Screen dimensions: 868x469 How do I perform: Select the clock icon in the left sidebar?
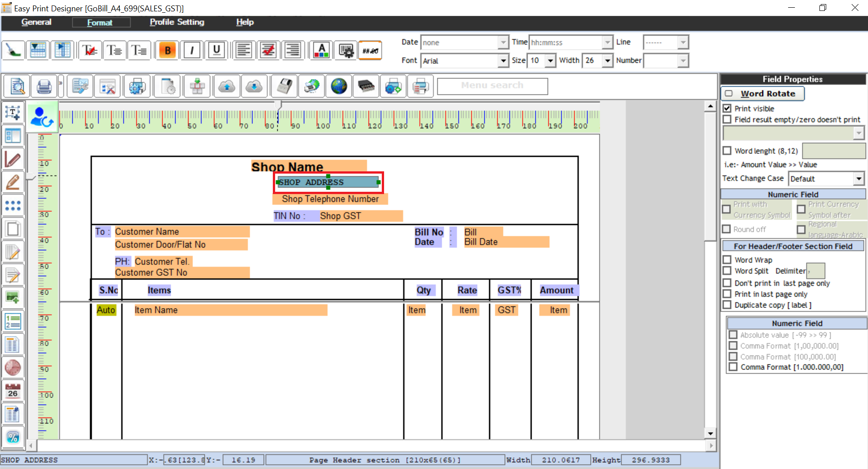point(13,367)
